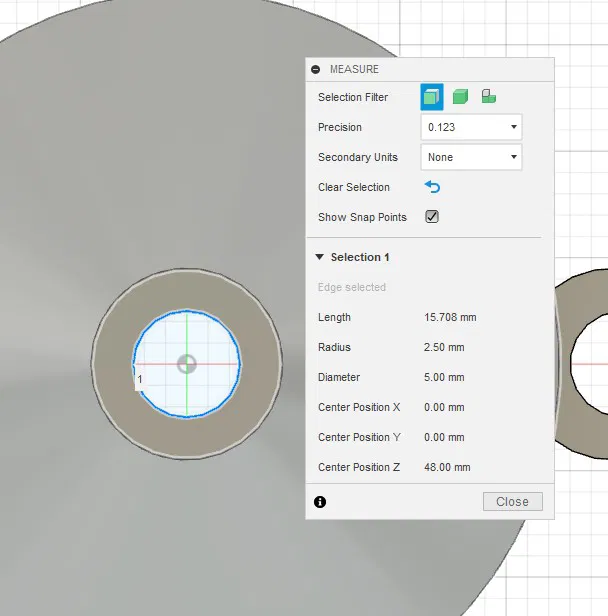Image resolution: width=608 pixels, height=616 pixels.
Task: Click the Show Snap Points label
Action: (362, 217)
